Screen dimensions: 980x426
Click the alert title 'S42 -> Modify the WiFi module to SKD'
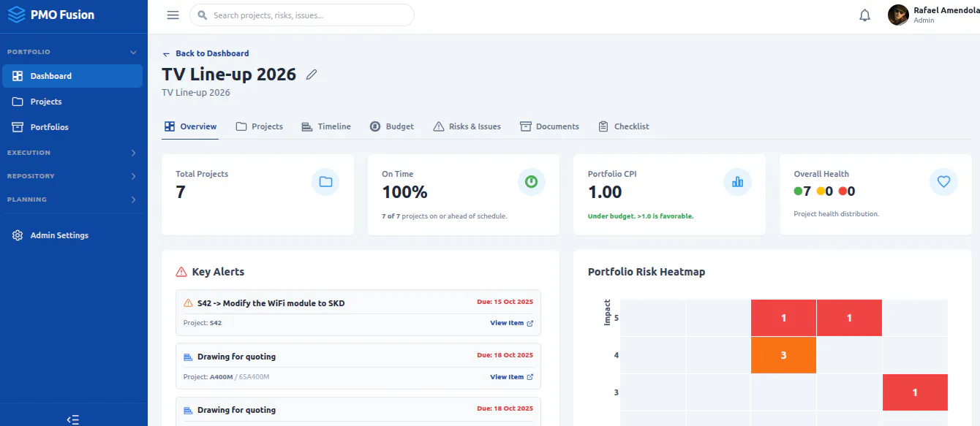(x=271, y=303)
